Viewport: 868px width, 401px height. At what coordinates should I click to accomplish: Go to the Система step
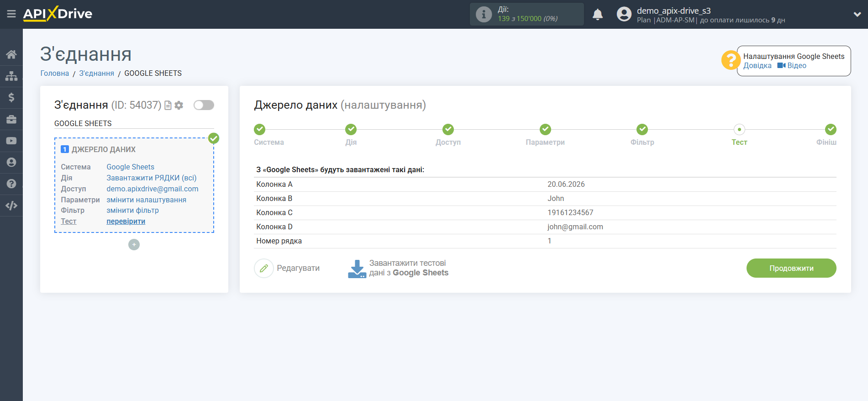click(x=260, y=130)
